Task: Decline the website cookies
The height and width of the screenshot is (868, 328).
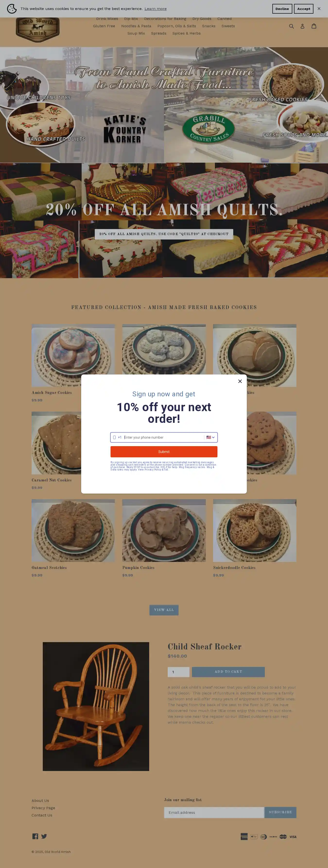Action: 282,9
